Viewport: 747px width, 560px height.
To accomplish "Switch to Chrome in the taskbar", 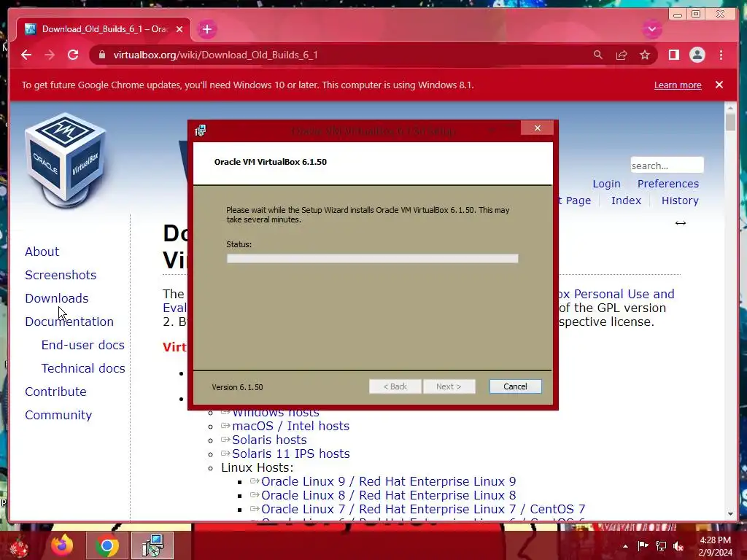I will tap(107, 545).
